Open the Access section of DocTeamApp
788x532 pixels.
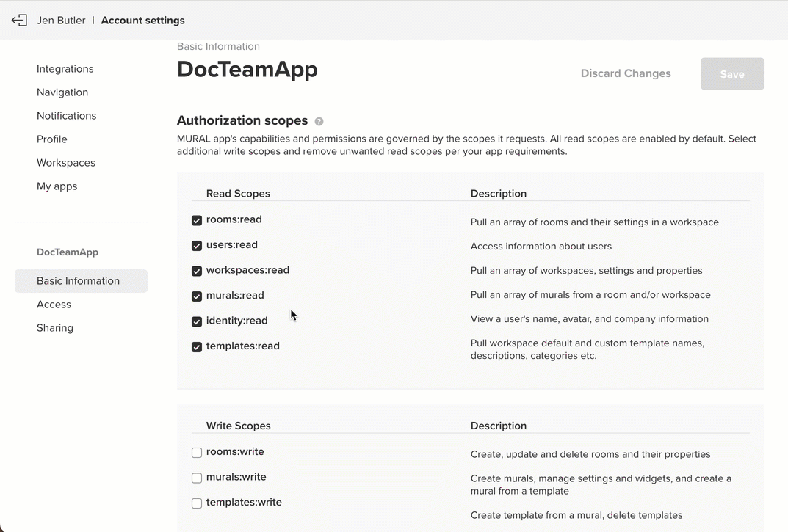click(54, 305)
